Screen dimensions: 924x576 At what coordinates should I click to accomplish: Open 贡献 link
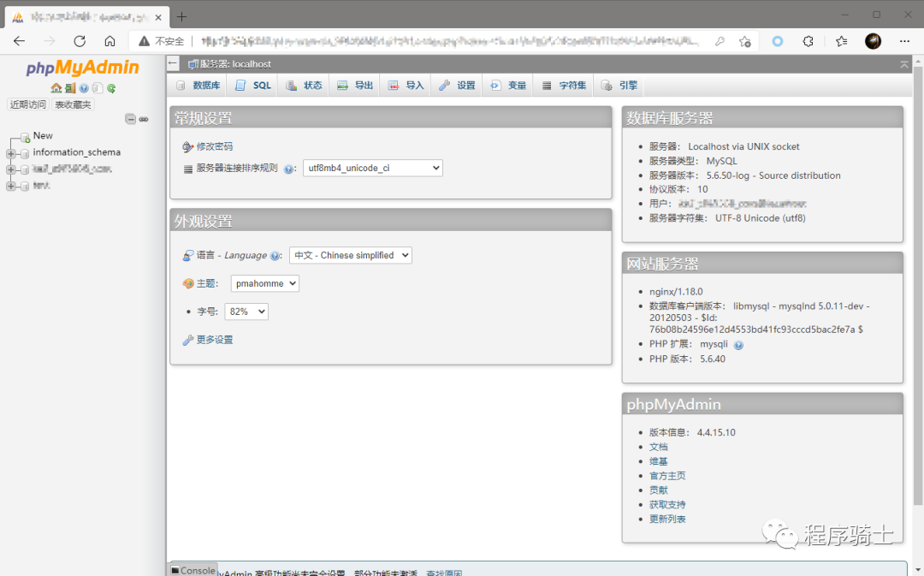point(658,490)
